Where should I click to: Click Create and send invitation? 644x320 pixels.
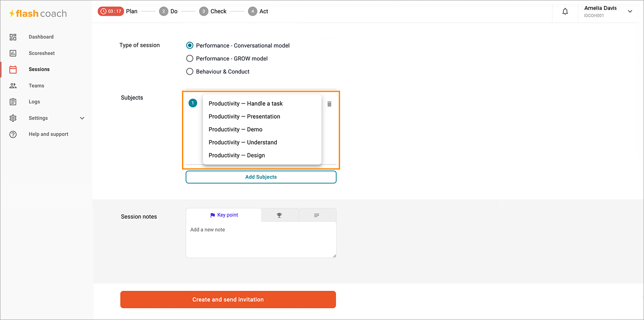[228, 299]
